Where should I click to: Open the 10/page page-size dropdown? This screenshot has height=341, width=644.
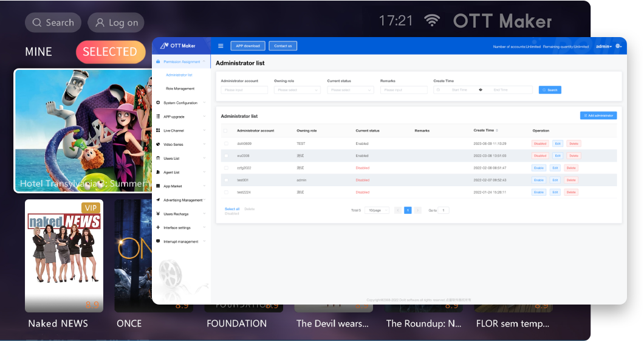(x=377, y=210)
